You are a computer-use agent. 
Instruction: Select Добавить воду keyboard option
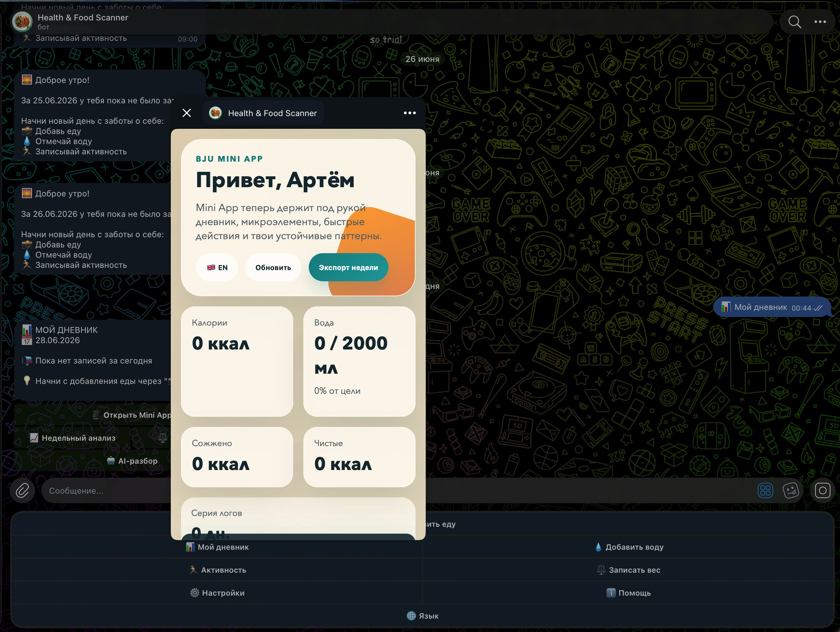(x=629, y=547)
